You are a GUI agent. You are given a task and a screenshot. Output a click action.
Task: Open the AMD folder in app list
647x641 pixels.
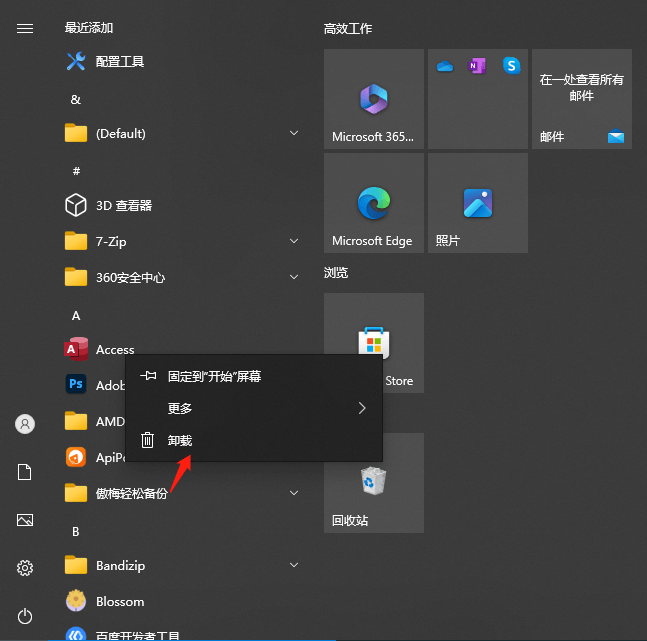pos(93,421)
